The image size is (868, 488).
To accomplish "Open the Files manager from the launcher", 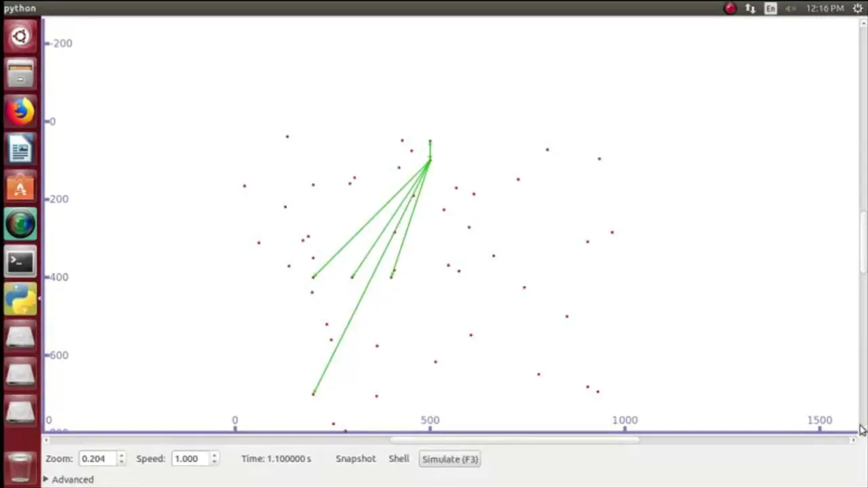I will [x=20, y=73].
